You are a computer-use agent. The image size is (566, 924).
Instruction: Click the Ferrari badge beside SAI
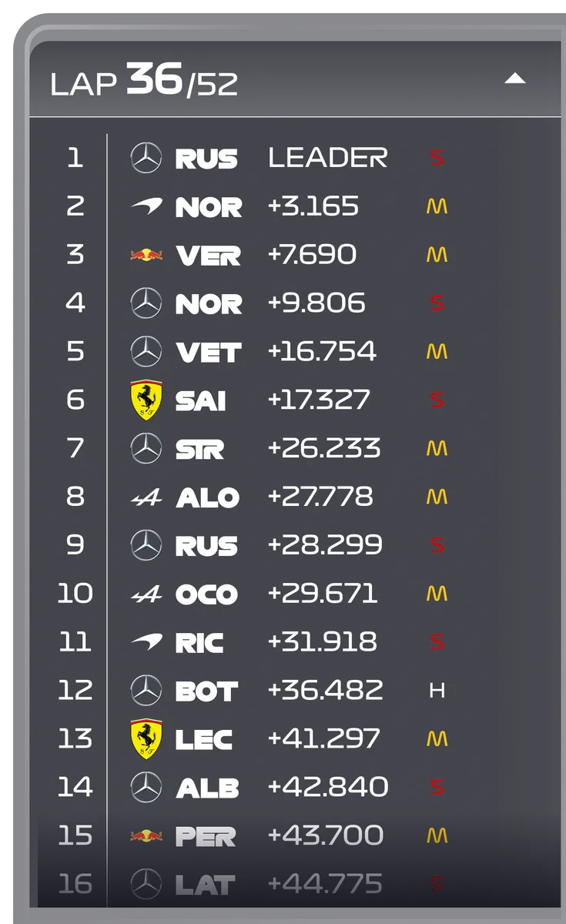[146, 400]
